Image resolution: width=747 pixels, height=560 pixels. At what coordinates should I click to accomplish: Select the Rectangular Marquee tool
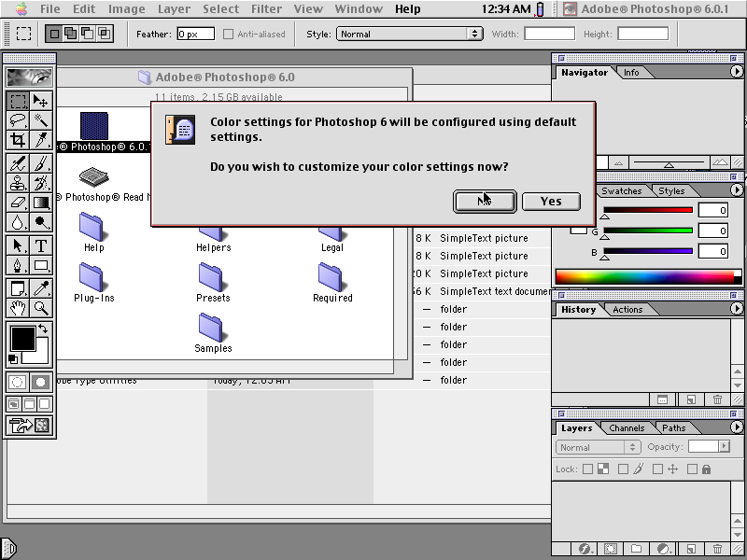coord(18,101)
